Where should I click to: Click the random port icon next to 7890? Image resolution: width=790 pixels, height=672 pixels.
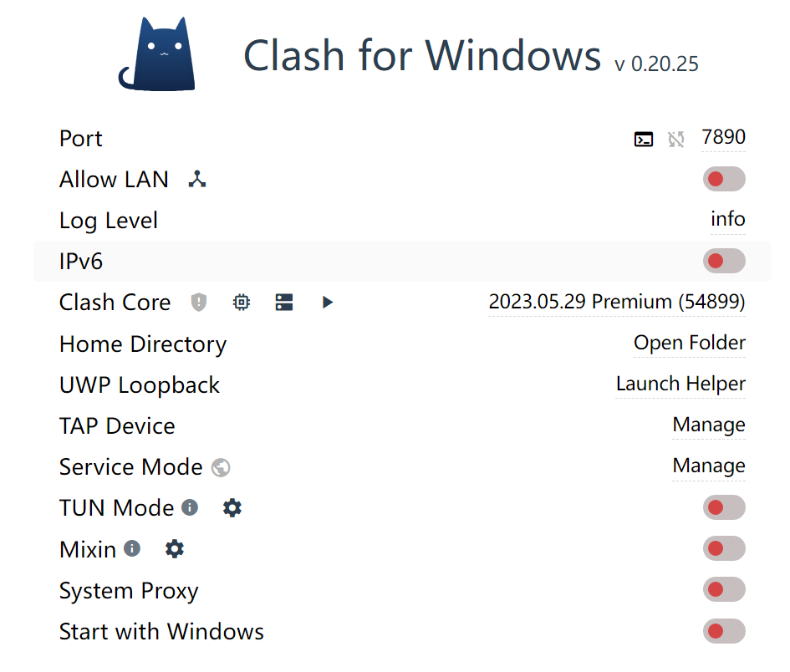[x=676, y=139]
